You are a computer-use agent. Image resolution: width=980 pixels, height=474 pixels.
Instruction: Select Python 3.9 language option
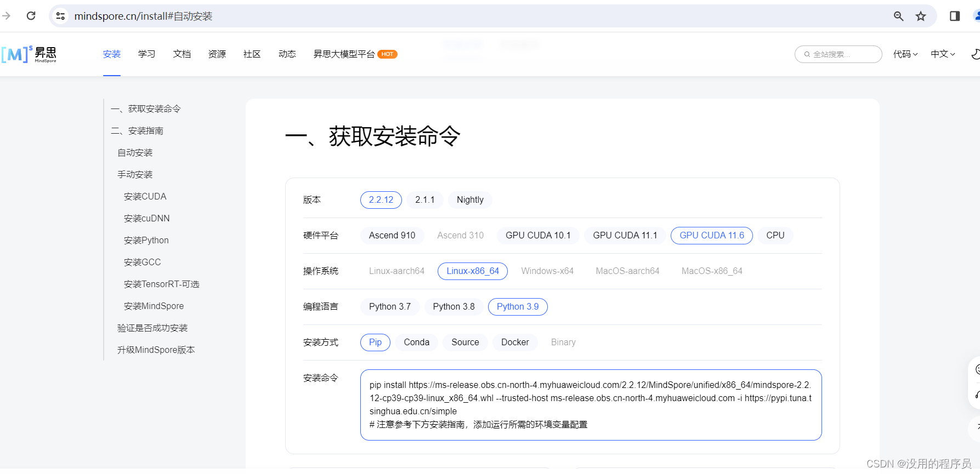tap(518, 307)
